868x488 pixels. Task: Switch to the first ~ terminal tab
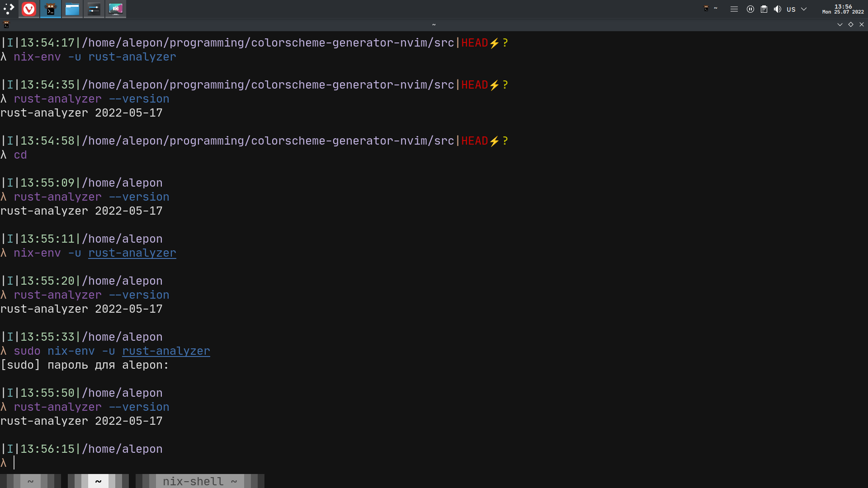(30, 481)
